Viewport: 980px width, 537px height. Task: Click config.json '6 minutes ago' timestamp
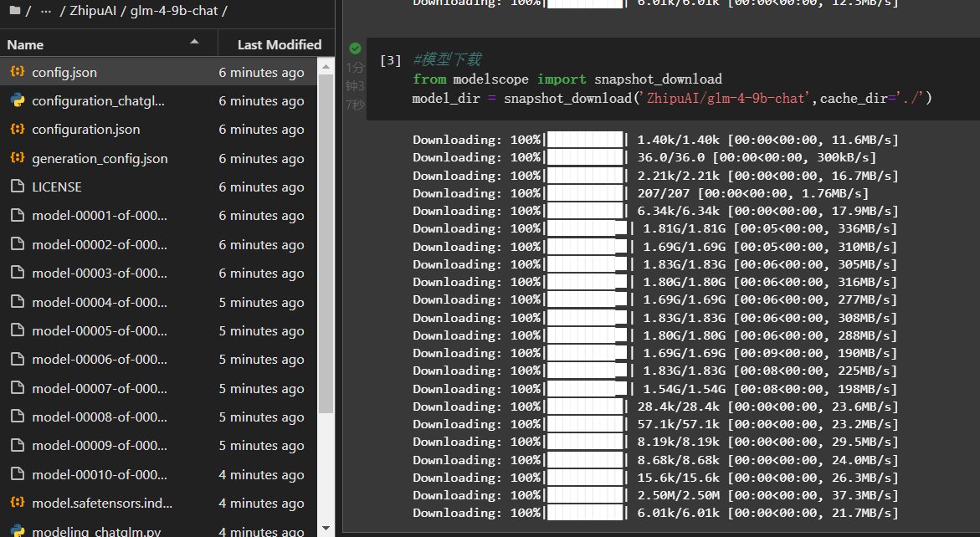tap(261, 73)
